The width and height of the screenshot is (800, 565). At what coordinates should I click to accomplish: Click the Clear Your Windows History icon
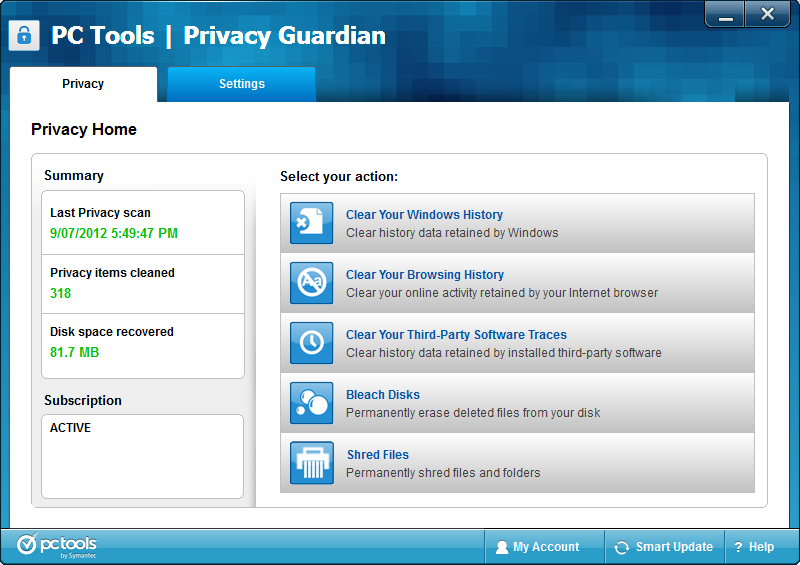pos(311,223)
